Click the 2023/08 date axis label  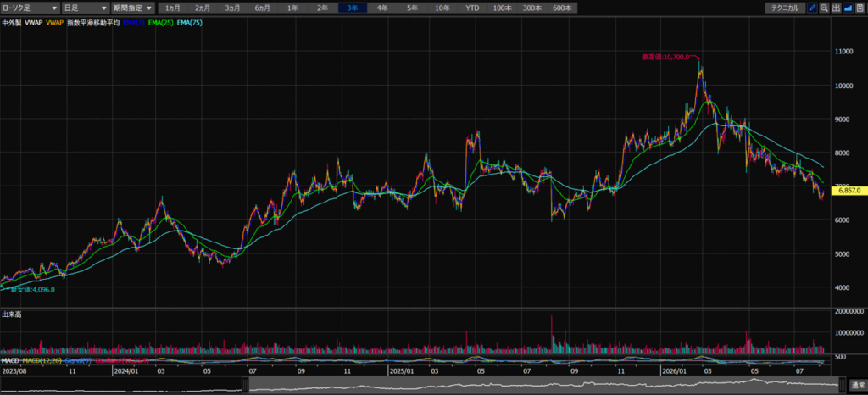tap(14, 371)
